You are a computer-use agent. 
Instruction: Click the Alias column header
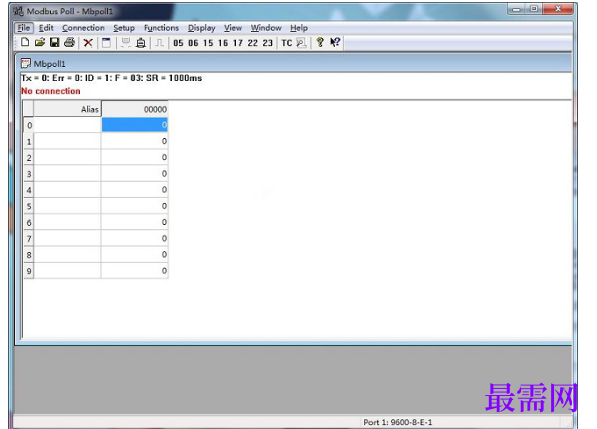[x=67, y=109]
